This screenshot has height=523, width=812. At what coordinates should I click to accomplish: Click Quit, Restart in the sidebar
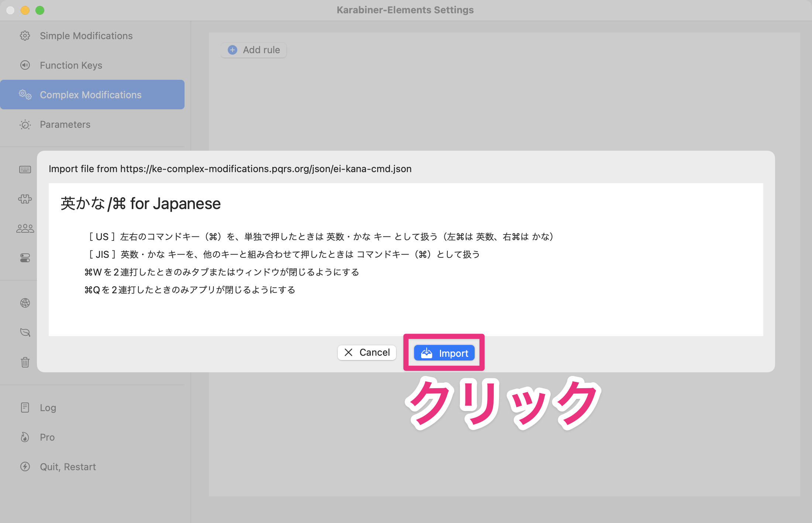coord(68,466)
